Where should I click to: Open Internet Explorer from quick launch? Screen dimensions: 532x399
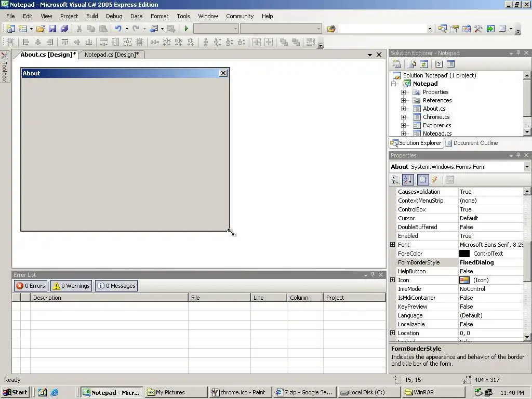54,393
